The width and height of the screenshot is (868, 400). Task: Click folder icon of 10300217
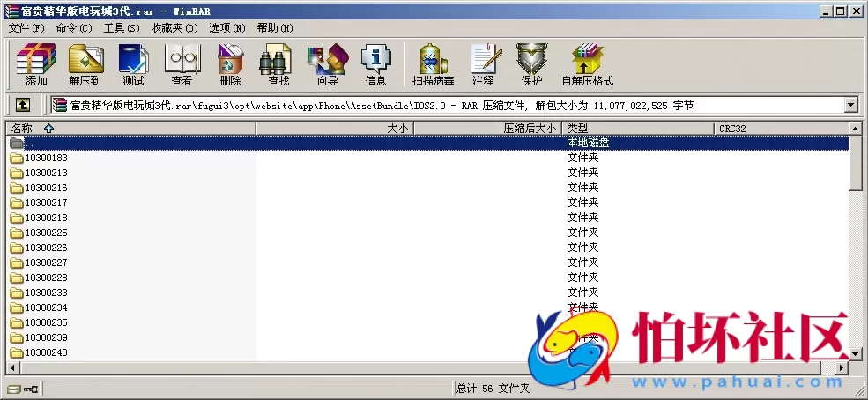point(17,203)
